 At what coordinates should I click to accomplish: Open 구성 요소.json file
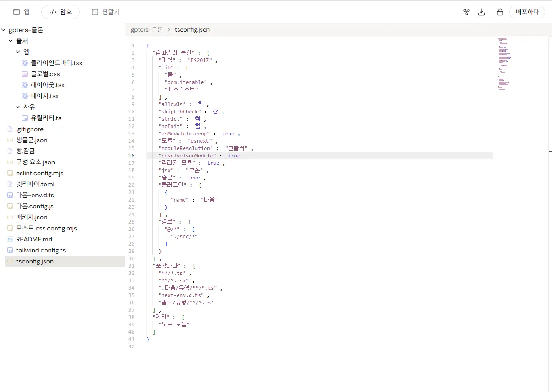tap(35, 162)
